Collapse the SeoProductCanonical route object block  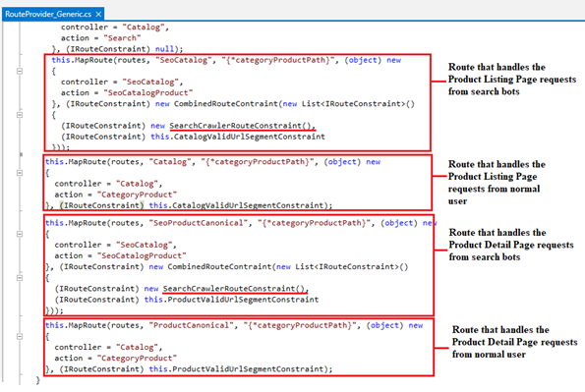pos(20,234)
